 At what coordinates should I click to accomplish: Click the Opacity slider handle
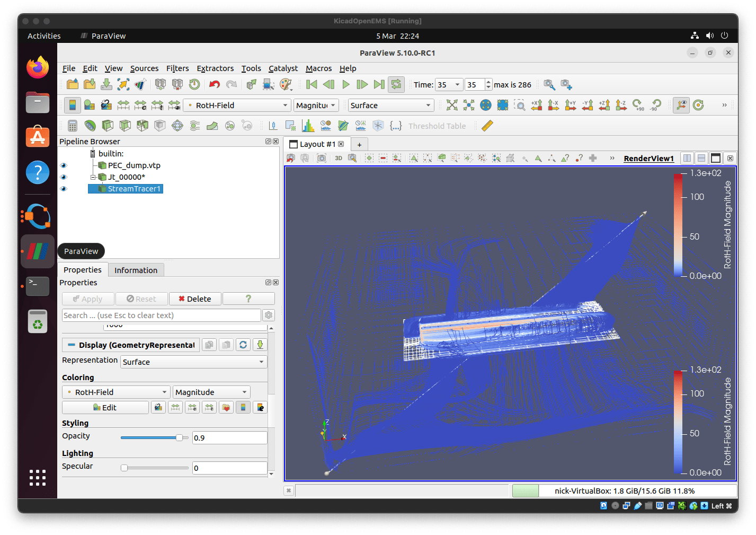pyautogui.click(x=180, y=437)
